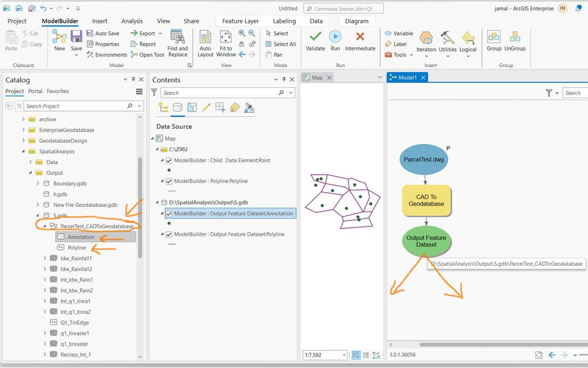
Task: Select Q1_TinEdge in Catalog
Action: [74, 323]
